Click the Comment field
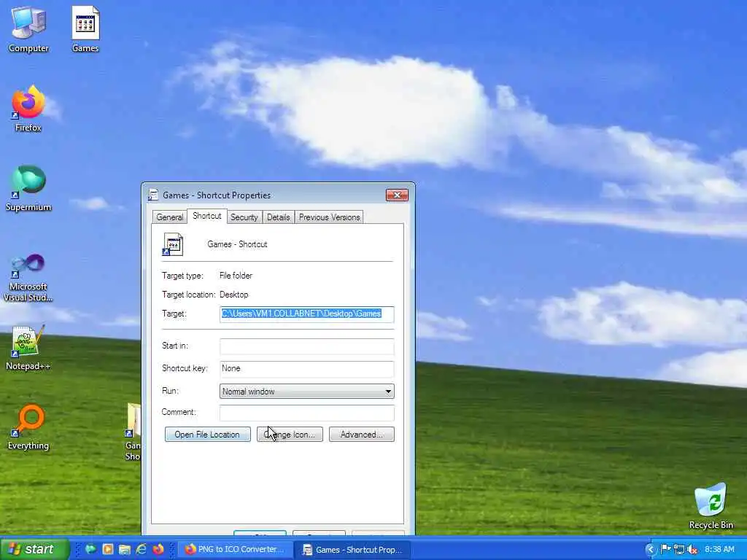This screenshot has width=747, height=560. (x=307, y=413)
